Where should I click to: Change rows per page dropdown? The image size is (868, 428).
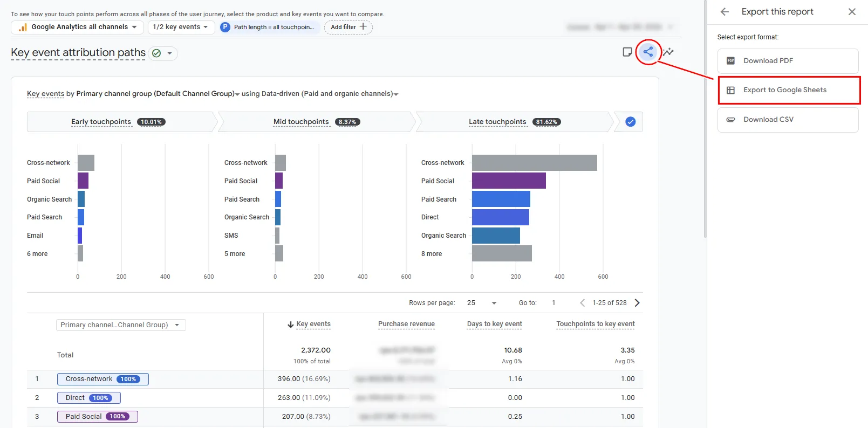(482, 303)
